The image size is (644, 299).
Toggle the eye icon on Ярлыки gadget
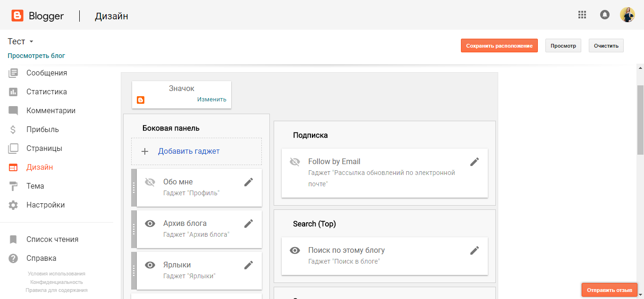click(150, 265)
